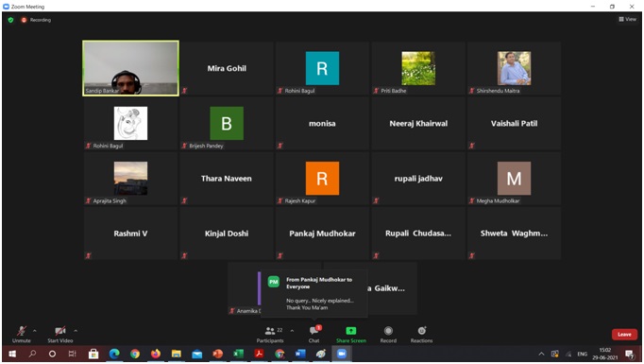Open Excel from taskbar

pos(238,354)
